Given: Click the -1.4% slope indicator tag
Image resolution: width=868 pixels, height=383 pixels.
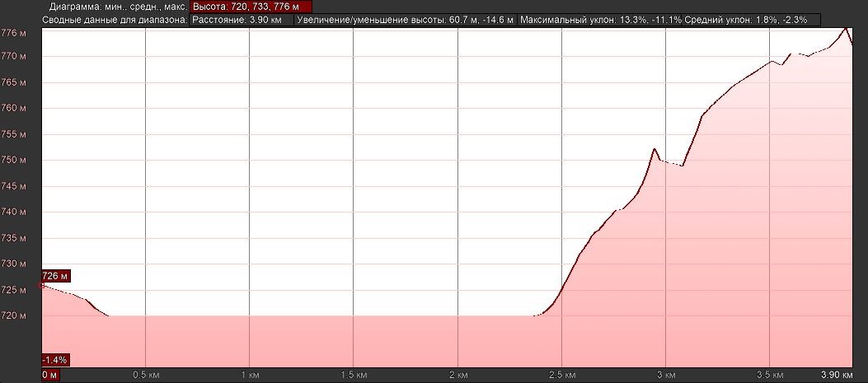Looking at the screenshot, I should (x=55, y=360).
